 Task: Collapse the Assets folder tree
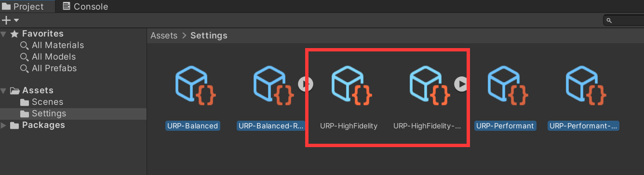(x=4, y=91)
